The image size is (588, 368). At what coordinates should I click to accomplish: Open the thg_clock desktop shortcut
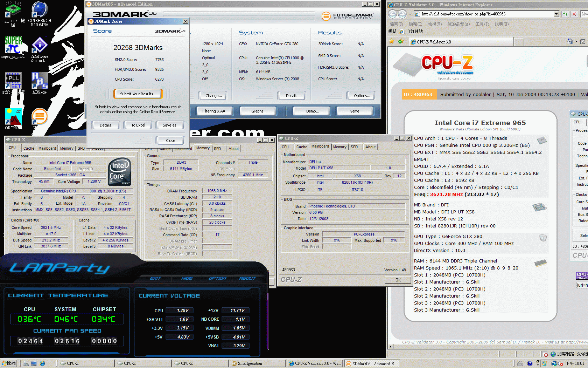point(13,13)
